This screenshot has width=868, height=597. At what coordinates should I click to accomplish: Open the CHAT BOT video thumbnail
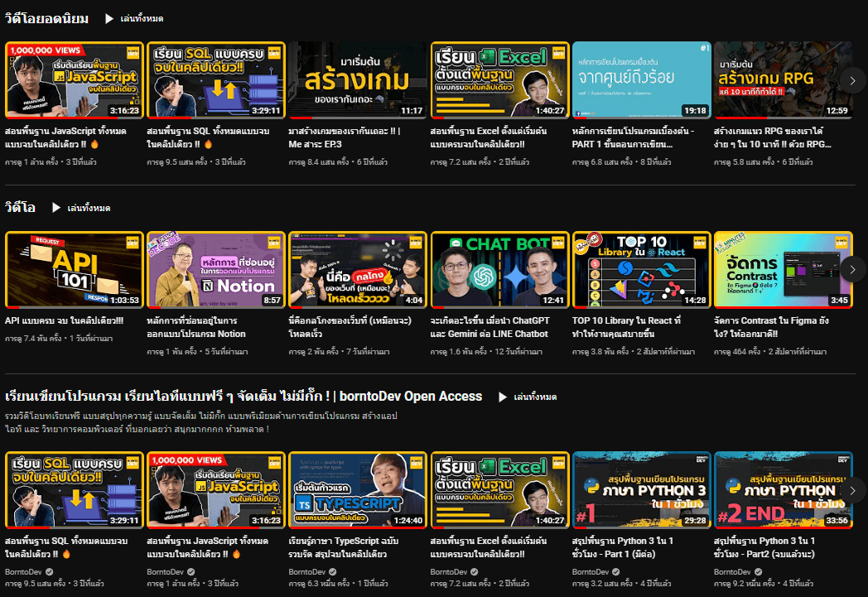[499, 270]
